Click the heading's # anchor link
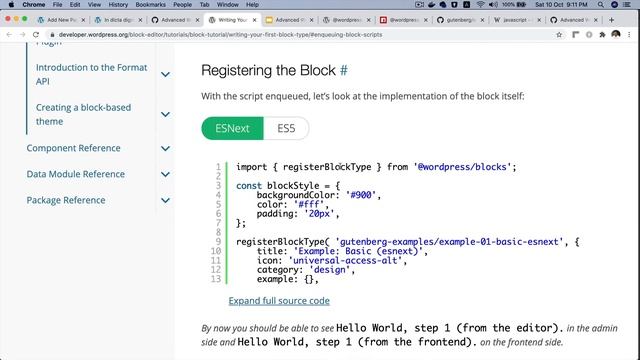This screenshot has width=640, height=360. click(x=344, y=71)
